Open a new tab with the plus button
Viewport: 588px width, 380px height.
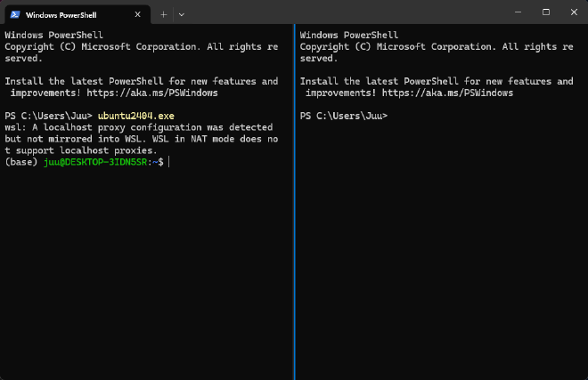pyautogui.click(x=164, y=14)
